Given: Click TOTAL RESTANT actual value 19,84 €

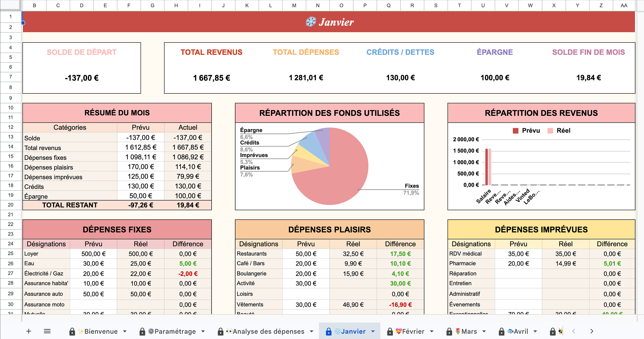Looking at the screenshot, I should pyautogui.click(x=188, y=205).
